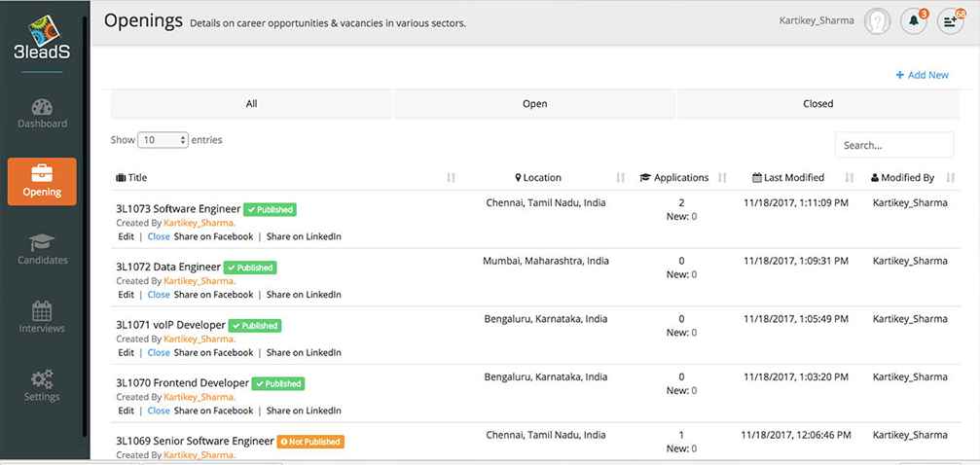Select the Opening briefcase icon in sidebar
980x465 pixels.
(42, 175)
